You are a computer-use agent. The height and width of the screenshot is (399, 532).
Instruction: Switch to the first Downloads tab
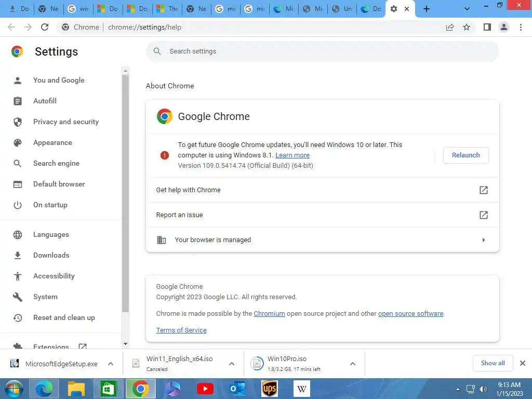pyautogui.click(x=19, y=9)
